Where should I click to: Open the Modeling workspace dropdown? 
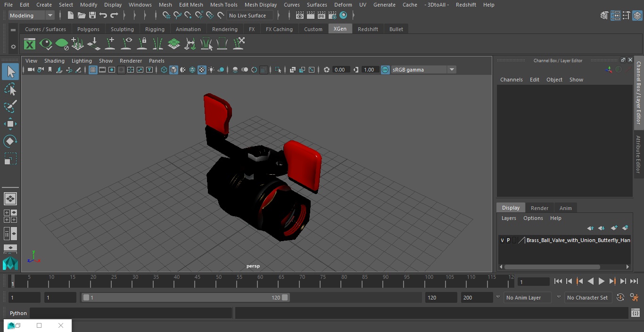(x=31, y=16)
